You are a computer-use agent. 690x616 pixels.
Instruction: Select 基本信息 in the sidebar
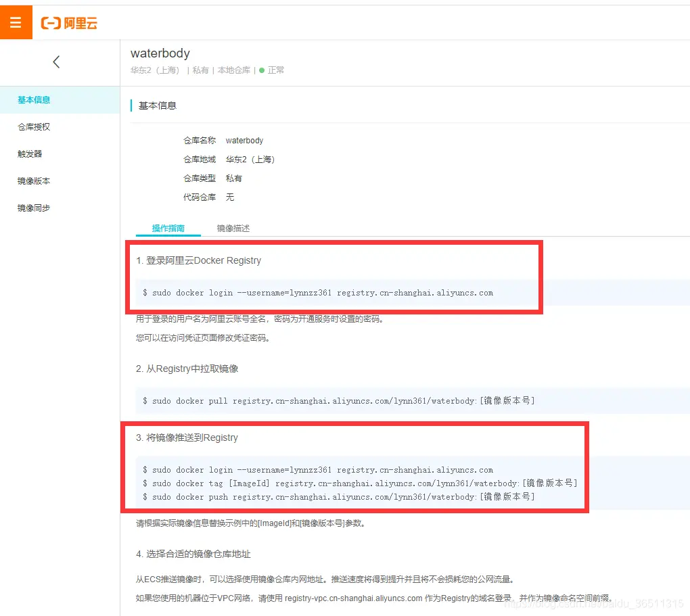pos(60,100)
